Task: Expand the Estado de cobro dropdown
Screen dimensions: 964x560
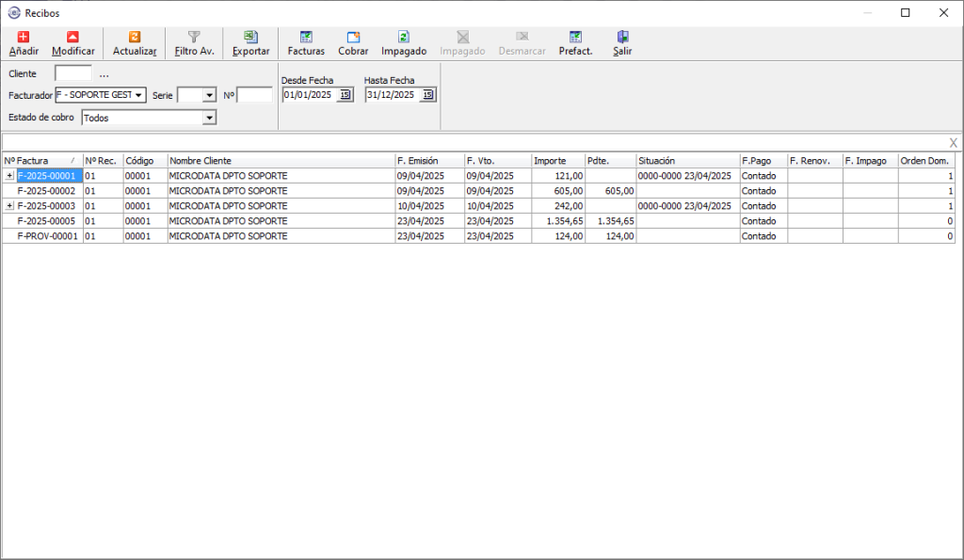Action: 209,118
